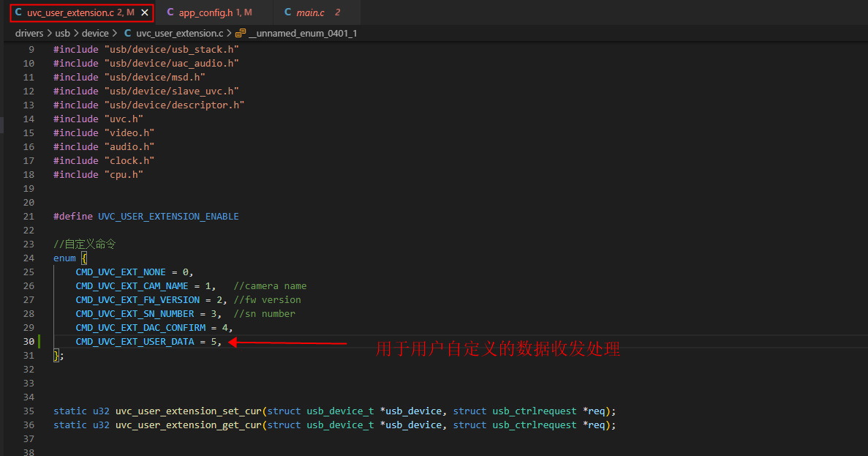Viewport: 868px width, 456px height.
Task: Click the C file icon in the breadcrumb
Action: tap(127, 33)
